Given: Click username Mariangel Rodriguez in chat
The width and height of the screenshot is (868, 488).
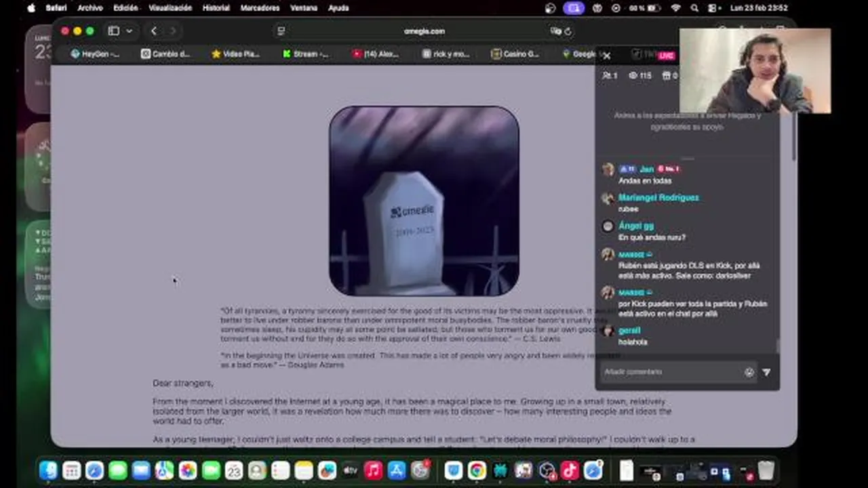Looking at the screenshot, I should (x=658, y=198).
